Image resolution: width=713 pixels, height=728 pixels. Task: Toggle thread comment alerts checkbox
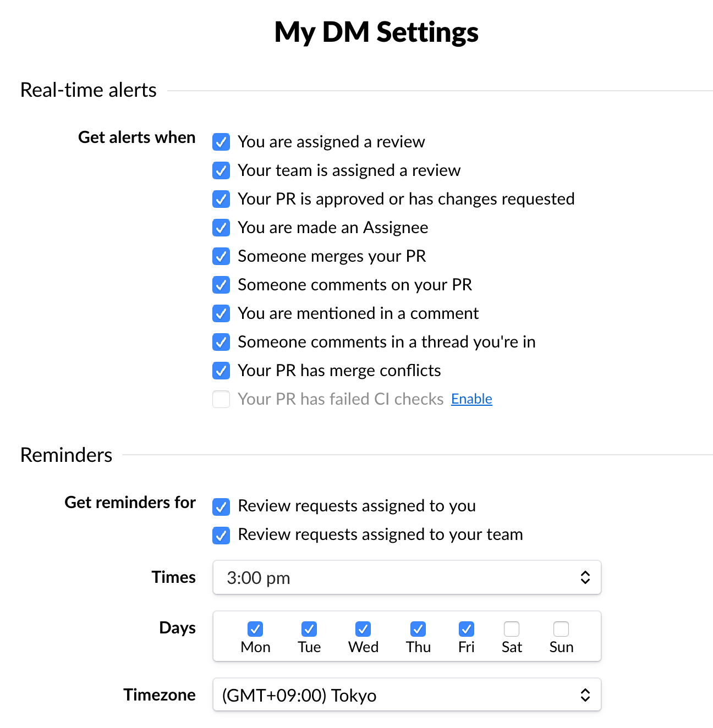click(221, 342)
